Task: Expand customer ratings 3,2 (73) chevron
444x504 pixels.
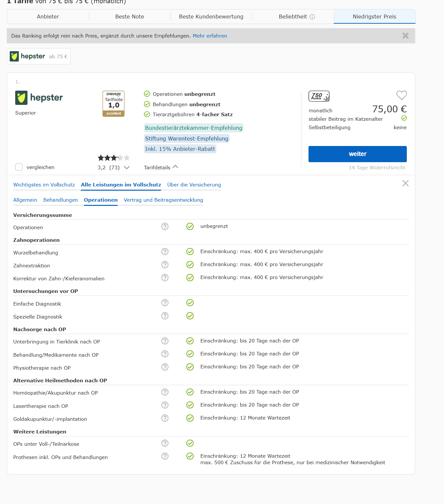Action: [x=127, y=167]
